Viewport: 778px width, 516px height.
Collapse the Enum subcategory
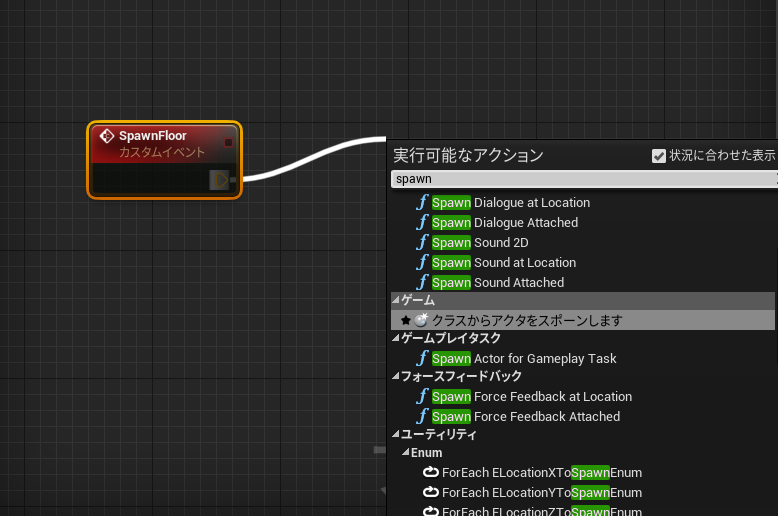click(405, 452)
